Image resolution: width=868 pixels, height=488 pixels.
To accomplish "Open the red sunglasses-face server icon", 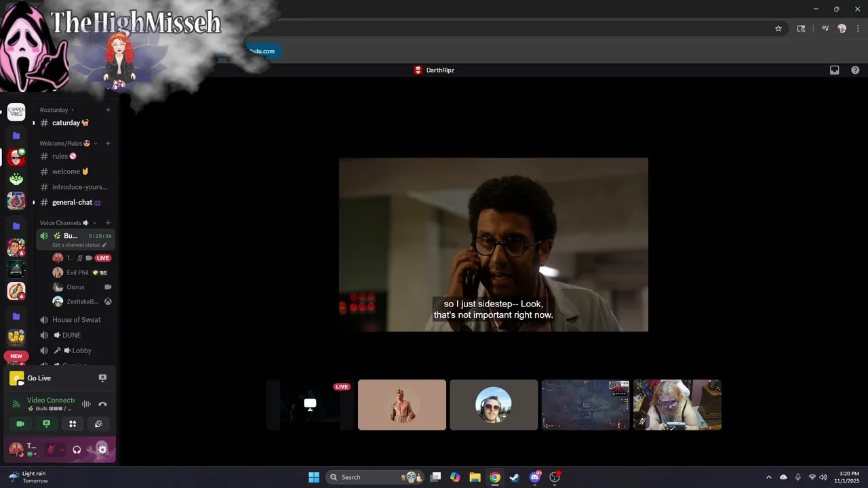I will coord(16,157).
